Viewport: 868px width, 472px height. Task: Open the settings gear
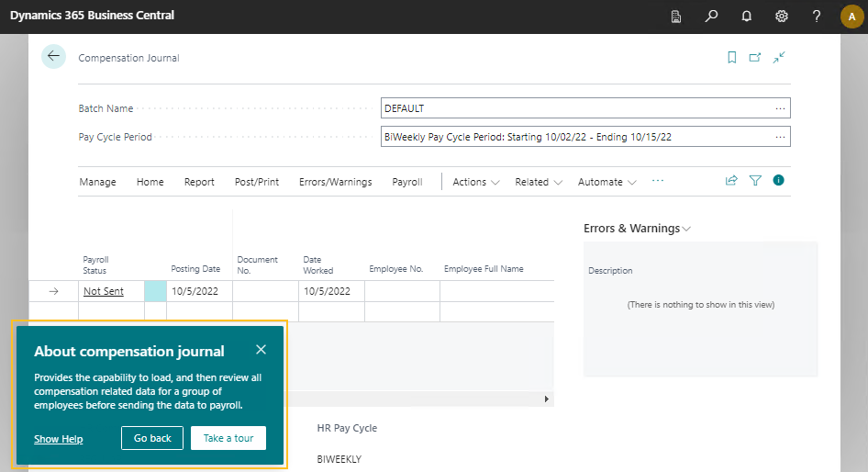tap(782, 17)
